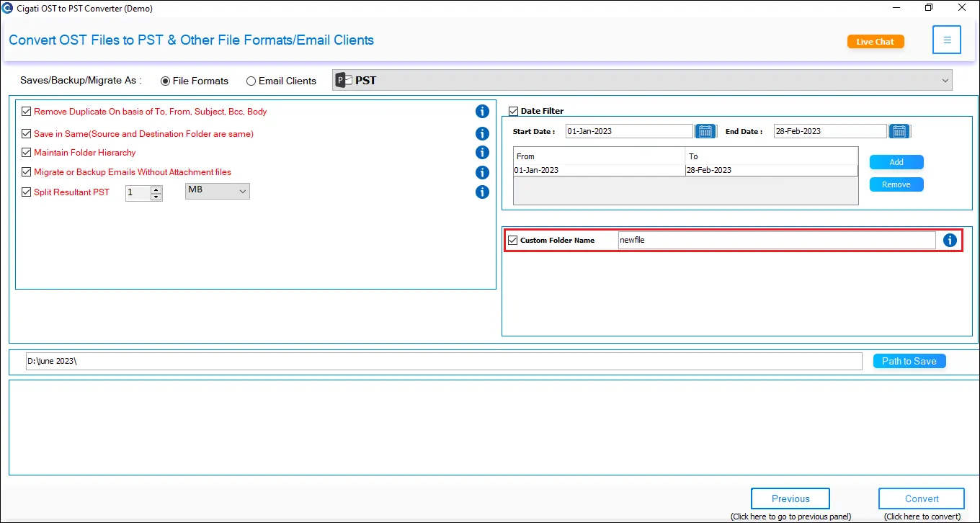Click the Remove date range button
Viewport: 980px width, 523px height.
click(896, 184)
